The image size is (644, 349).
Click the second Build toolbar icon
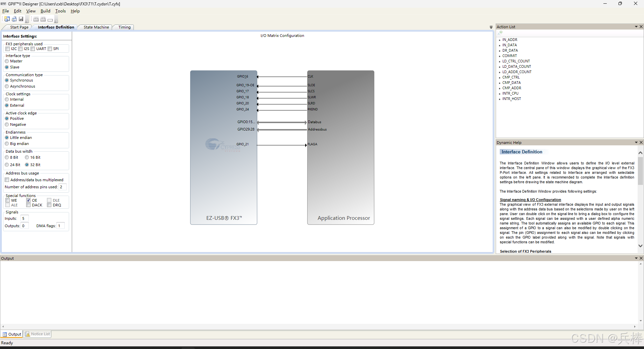(x=43, y=19)
